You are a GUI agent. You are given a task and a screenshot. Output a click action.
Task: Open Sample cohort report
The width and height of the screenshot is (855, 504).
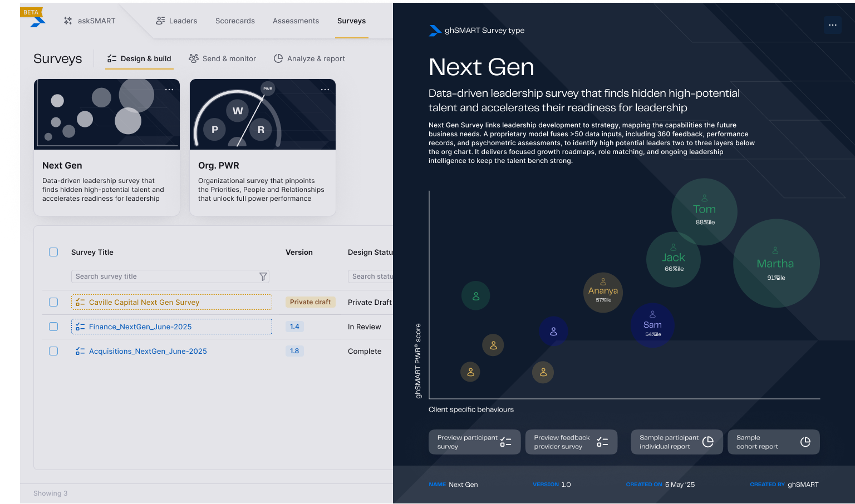click(774, 442)
